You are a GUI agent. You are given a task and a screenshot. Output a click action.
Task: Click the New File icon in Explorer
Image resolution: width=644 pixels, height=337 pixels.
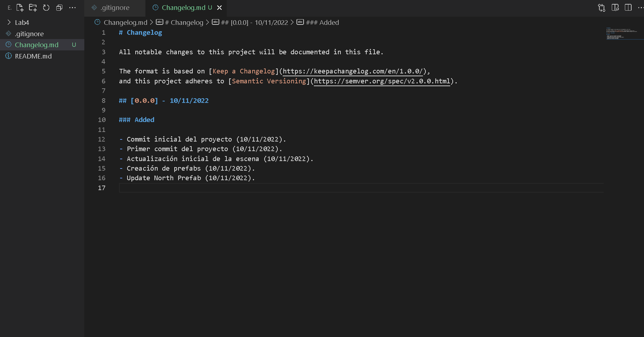(x=20, y=7)
